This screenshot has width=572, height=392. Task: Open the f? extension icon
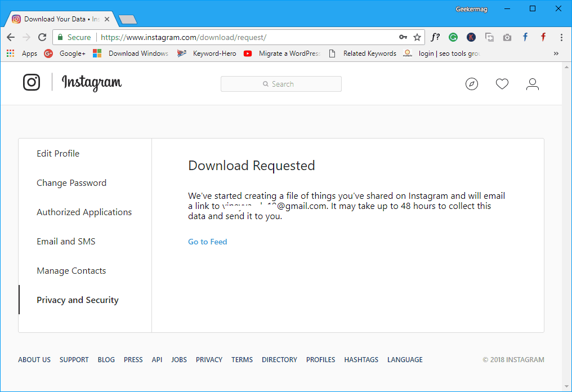coord(435,37)
